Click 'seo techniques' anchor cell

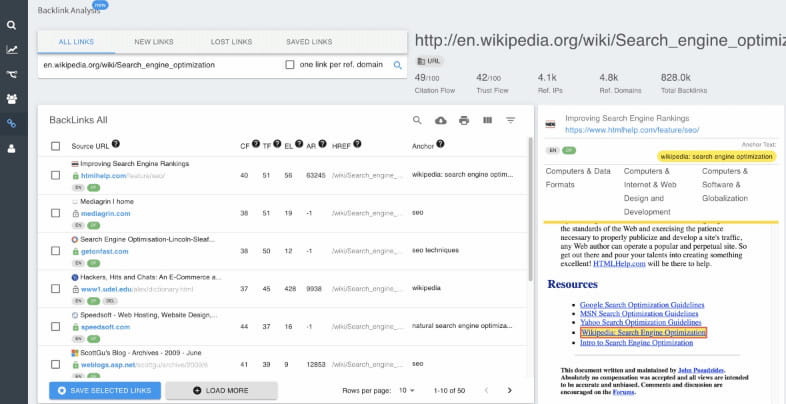pos(435,250)
